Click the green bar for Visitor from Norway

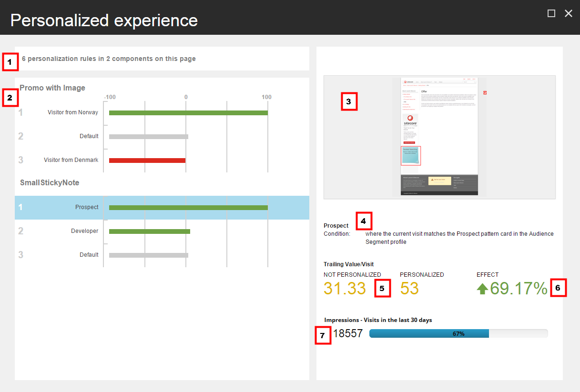[x=188, y=113]
